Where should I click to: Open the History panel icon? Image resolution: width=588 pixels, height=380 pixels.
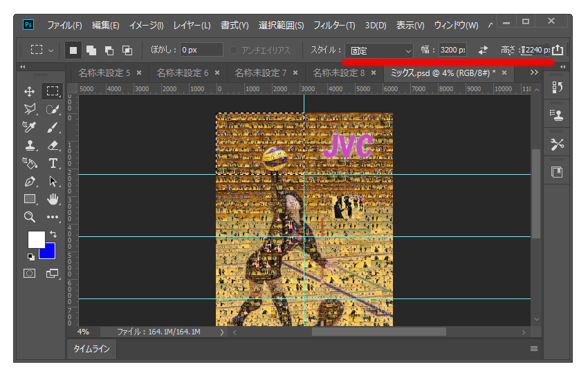click(557, 88)
